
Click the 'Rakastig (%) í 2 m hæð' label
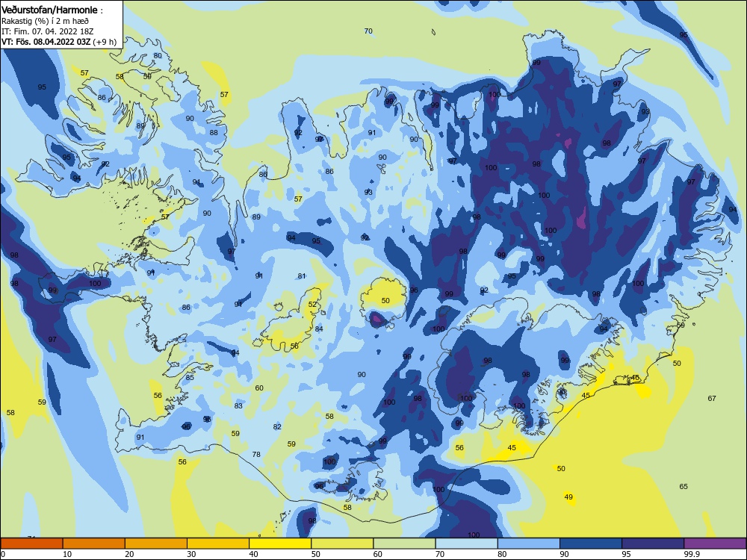(45, 21)
